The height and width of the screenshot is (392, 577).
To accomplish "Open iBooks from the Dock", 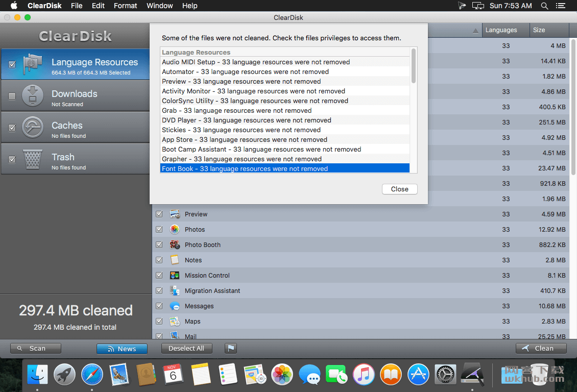I will (391, 375).
